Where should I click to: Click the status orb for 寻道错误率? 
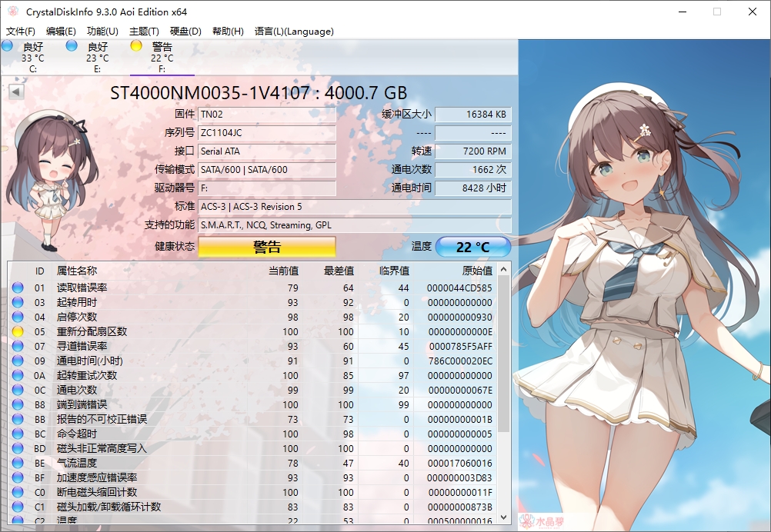click(x=18, y=346)
